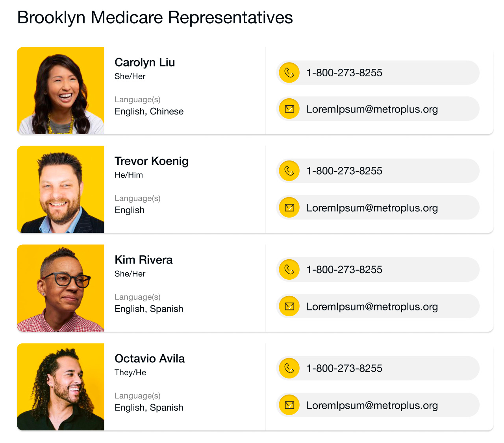Click the Octavio Avila name heading

click(x=150, y=358)
